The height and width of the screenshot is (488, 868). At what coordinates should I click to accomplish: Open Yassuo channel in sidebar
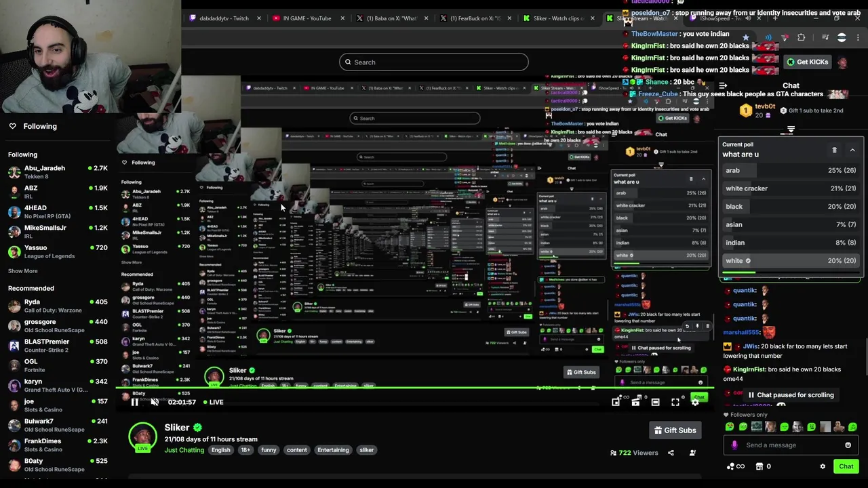click(58, 251)
